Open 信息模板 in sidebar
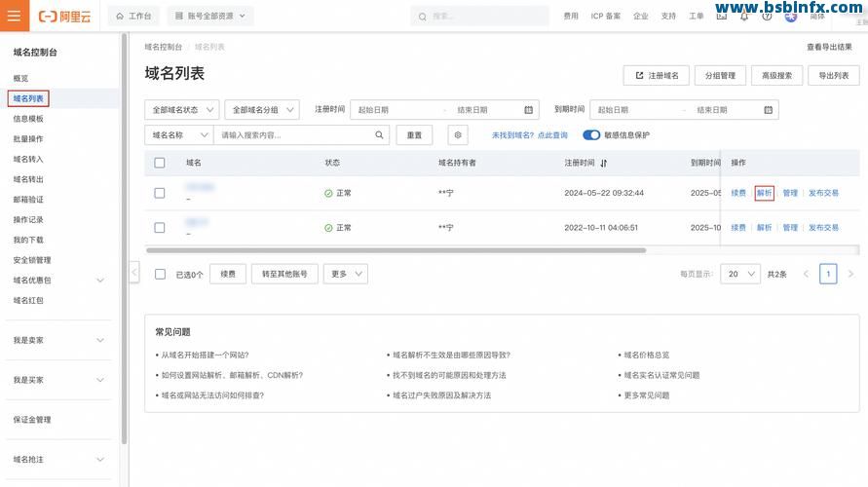 pyautogui.click(x=28, y=119)
